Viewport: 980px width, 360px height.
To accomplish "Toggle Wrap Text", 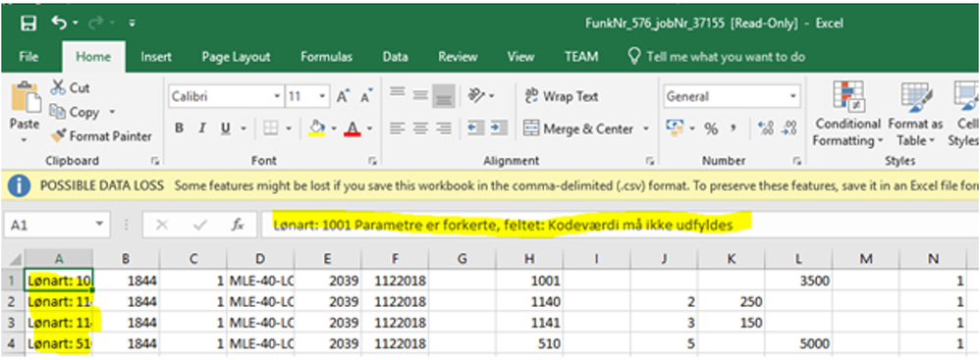I will tap(562, 96).
